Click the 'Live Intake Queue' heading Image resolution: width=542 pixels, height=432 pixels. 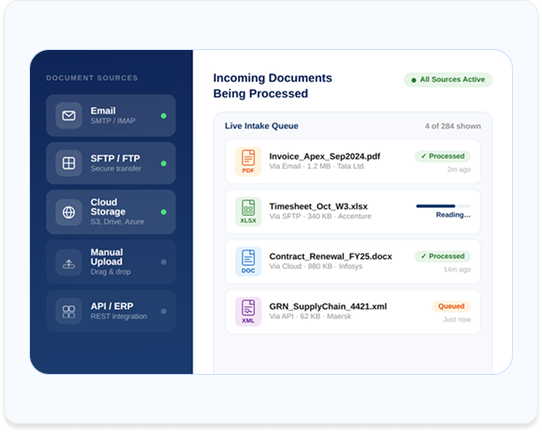(x=262, y=126)
